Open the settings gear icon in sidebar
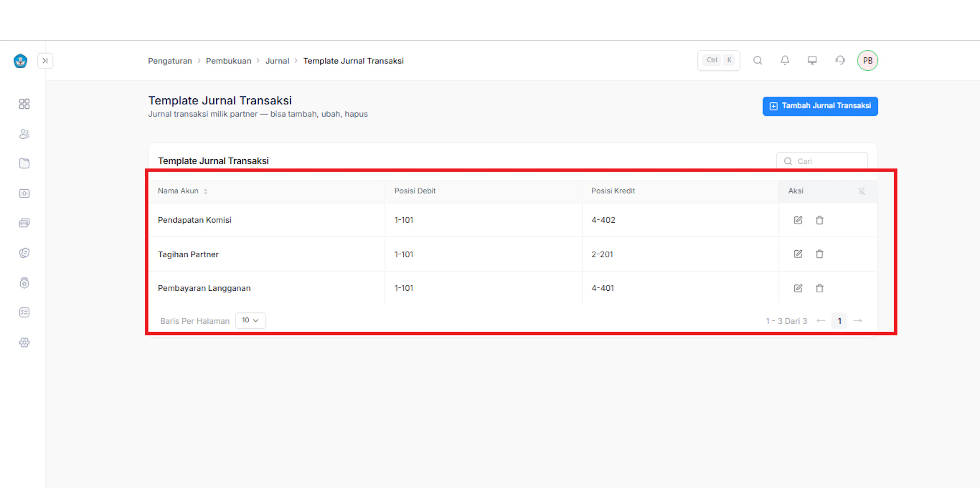980x488 pixels. [24, 342]
